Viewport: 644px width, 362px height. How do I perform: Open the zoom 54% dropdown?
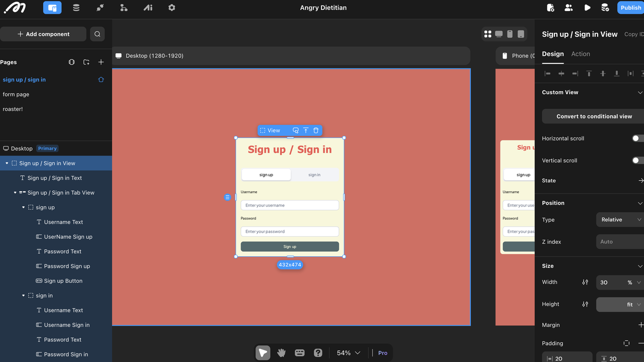click(349, 353)
